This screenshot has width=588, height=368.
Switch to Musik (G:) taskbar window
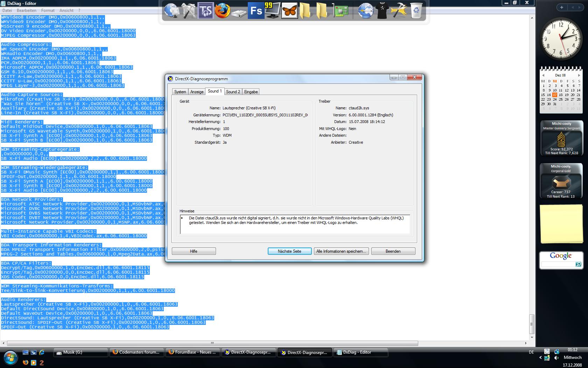pos(80,352)
